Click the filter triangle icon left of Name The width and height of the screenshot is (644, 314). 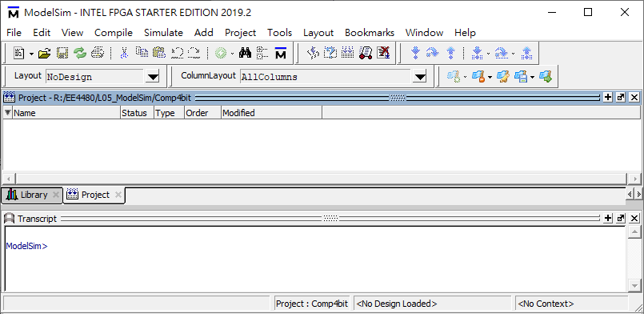[x=7, y=112]
